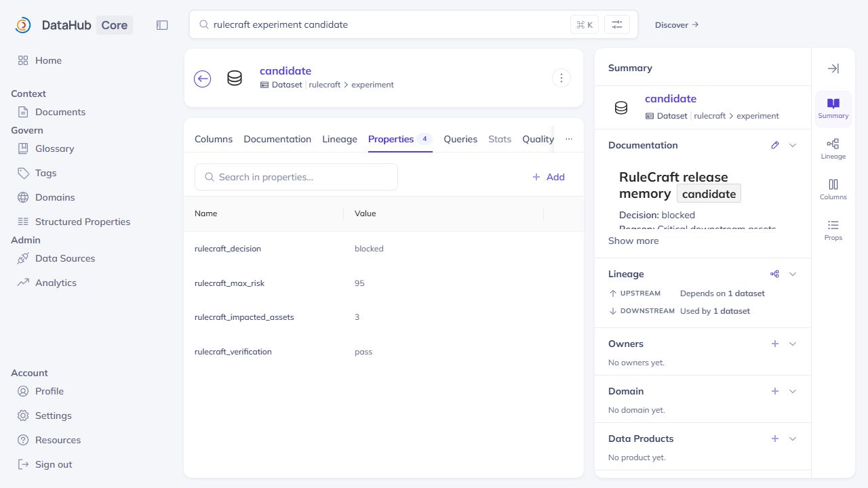Click 'rulecraft' breadcrumb in main header
This screenshot has height=488, width=868.
click(x=325, y=85)
